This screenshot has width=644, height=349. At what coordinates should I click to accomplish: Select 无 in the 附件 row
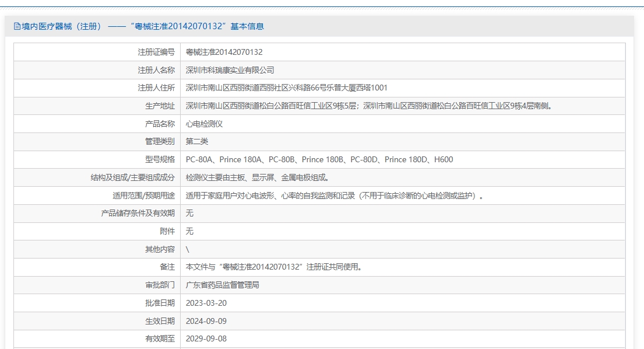tap(189, 232)
